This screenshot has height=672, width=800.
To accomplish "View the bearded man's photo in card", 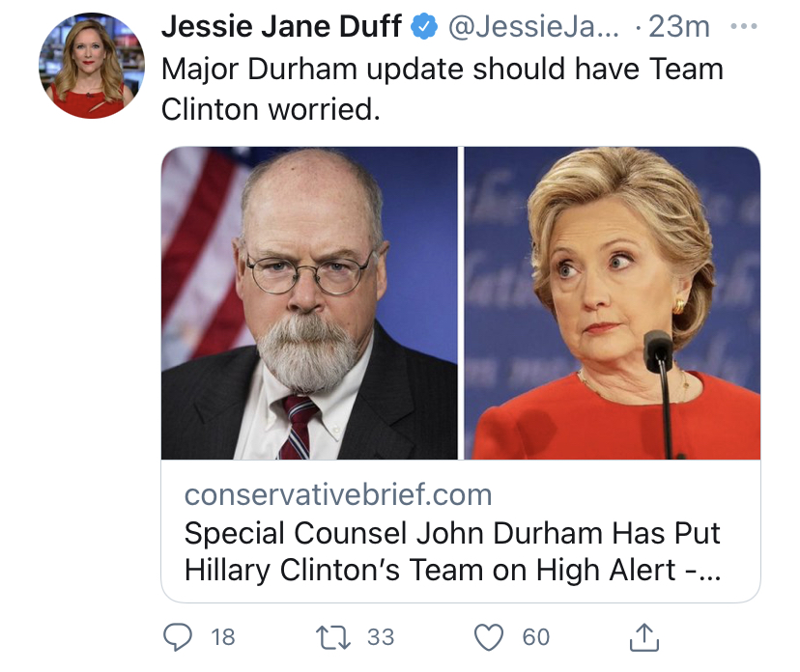I will 309,303.
